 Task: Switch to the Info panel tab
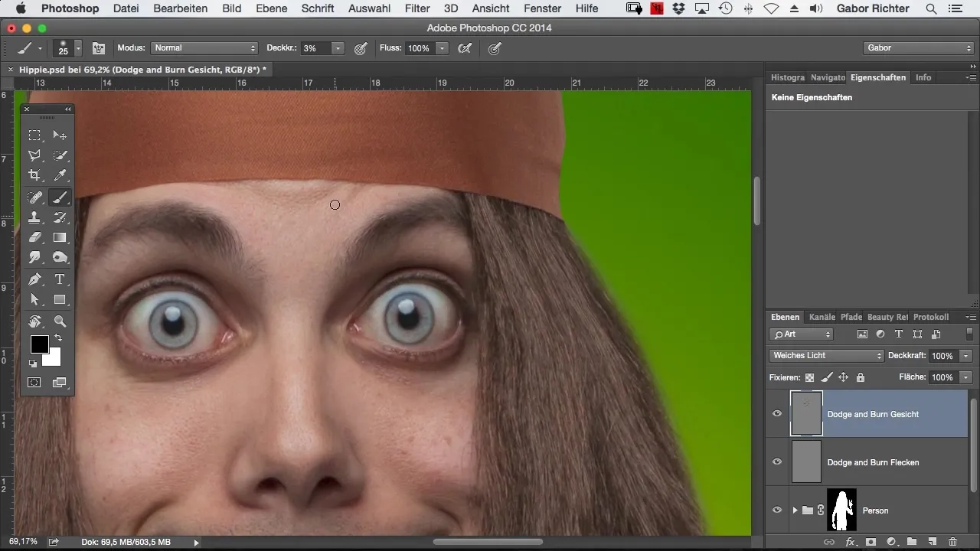pyautogui.click(x=923, y=77)
